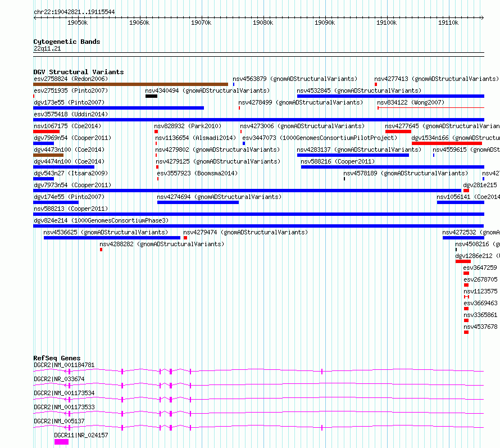This screenshot has width=500, height=448.
Task: Click the nsv4277413 variant label
Action: coord(436,79)
